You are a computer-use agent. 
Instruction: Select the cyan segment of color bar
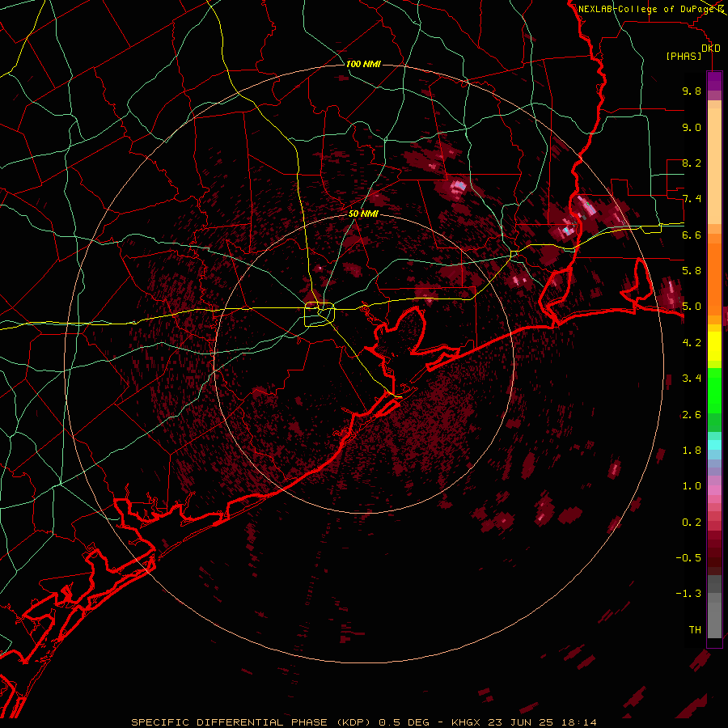(x=714, y=445)
